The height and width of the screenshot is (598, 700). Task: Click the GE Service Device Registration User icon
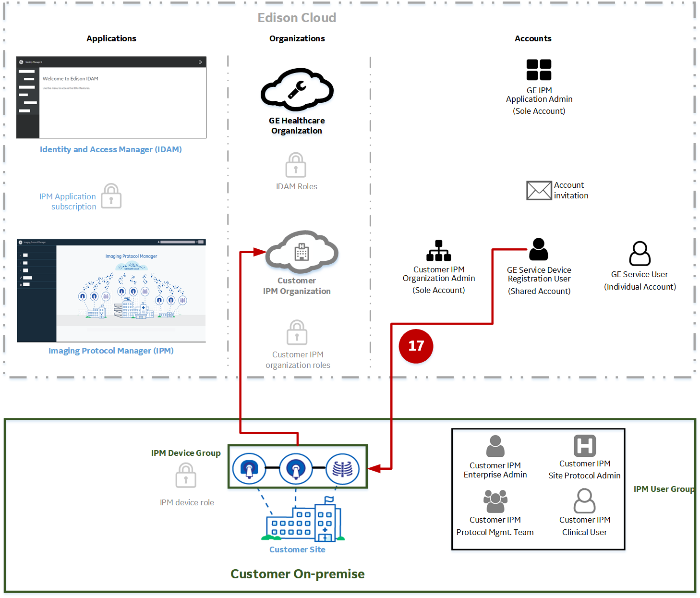tap(539, 250)
